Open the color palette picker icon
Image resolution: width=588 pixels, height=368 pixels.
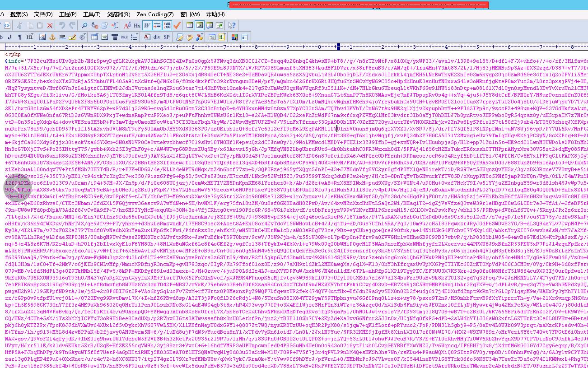pyautogui.click(x=234, y=37)
